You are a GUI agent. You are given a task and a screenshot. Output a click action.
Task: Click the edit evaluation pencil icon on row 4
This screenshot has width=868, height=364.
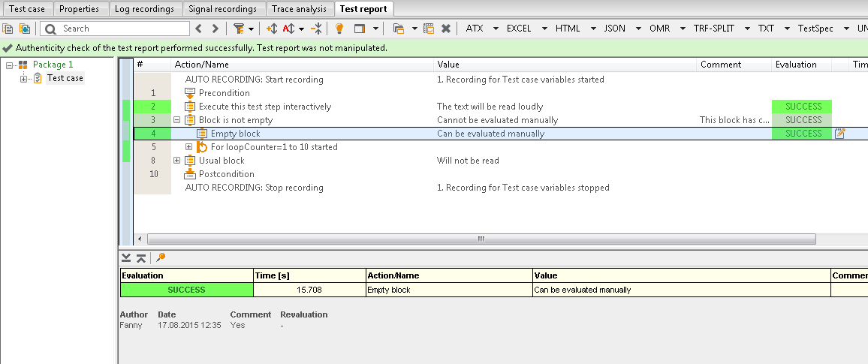click(x=839, y=134)
